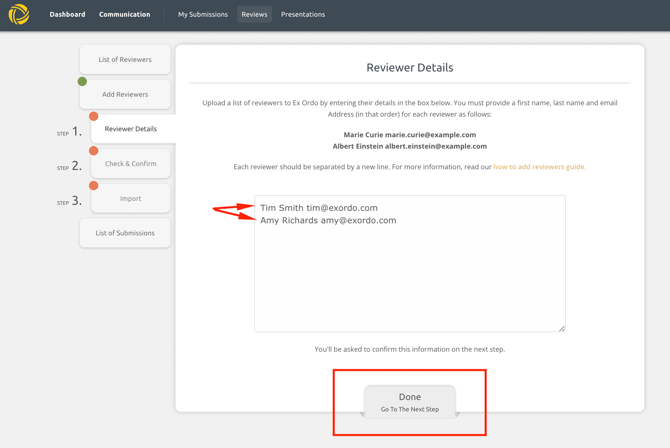Jump to Check & Confirm step
The width and height of the screenshot is (670, 448).
coord(131,164)
